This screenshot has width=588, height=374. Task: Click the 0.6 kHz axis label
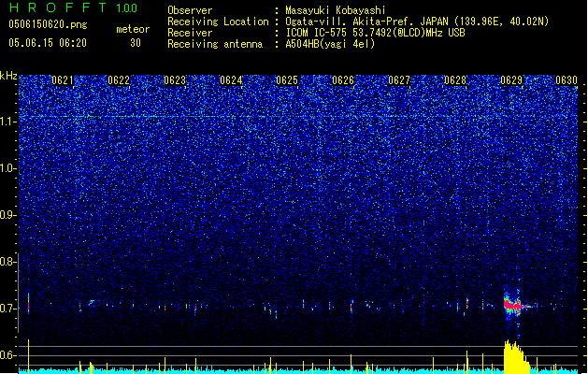[x=7, y=355]
